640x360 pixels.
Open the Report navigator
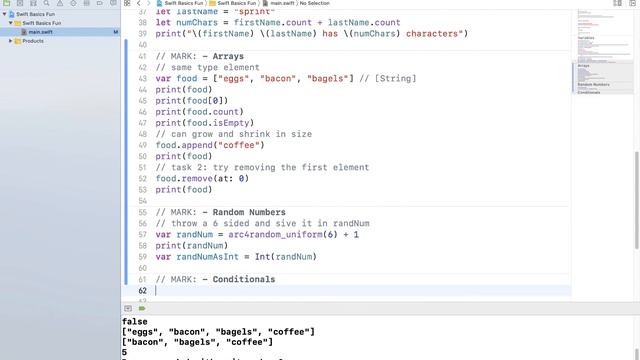113,3
